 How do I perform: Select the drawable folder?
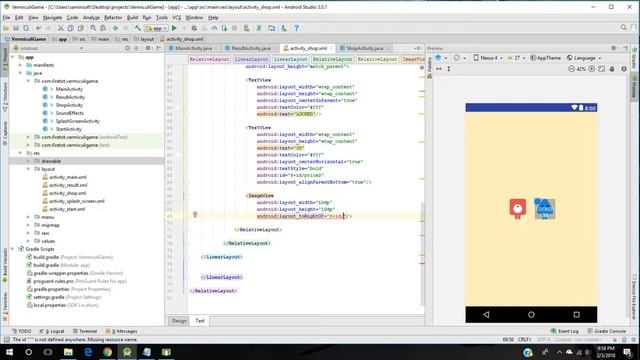coord(51,161)
